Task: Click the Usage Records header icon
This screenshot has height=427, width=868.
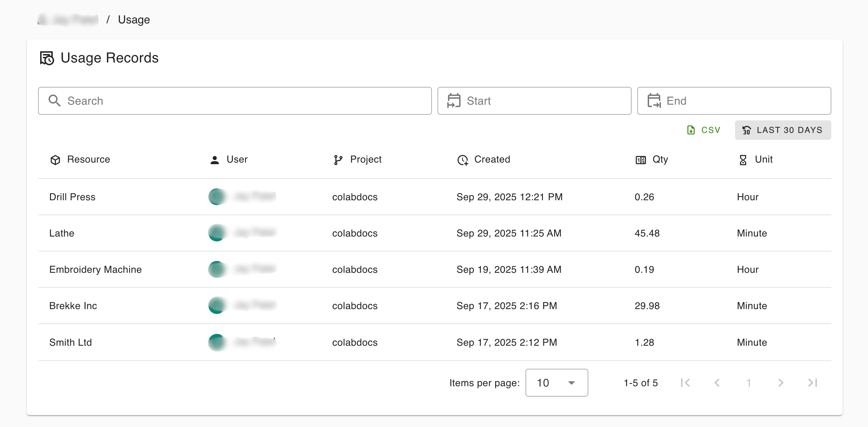Action: tap(47, 58)
